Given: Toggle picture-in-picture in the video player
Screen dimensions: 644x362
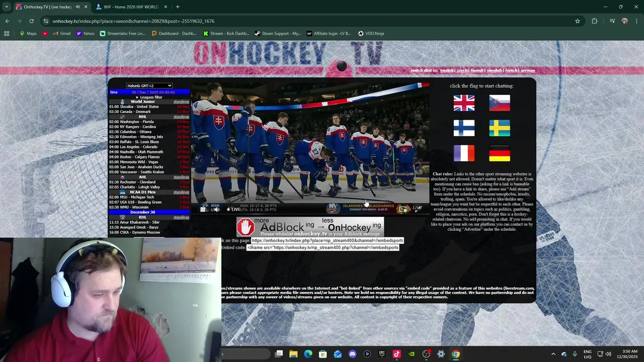Looking at the screenshot, I should tap(403, 209).
